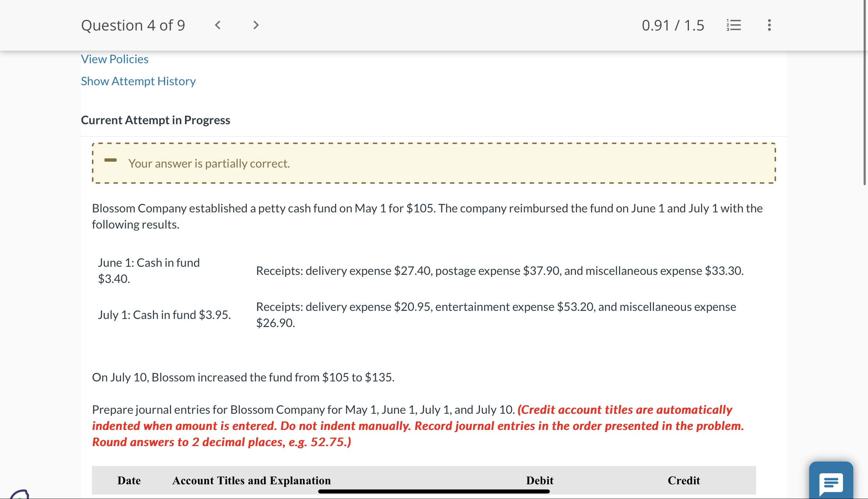Click the Debit column header

540,480
